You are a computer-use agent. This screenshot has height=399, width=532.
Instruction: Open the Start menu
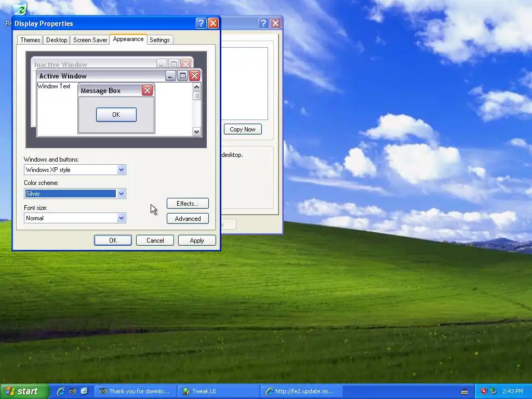24,391
